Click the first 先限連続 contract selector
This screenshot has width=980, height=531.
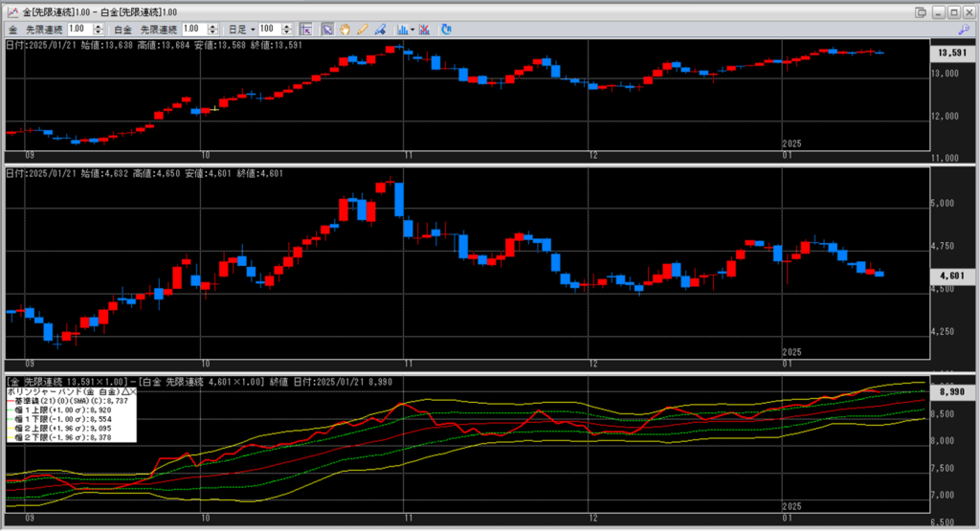tap(44, 30)
